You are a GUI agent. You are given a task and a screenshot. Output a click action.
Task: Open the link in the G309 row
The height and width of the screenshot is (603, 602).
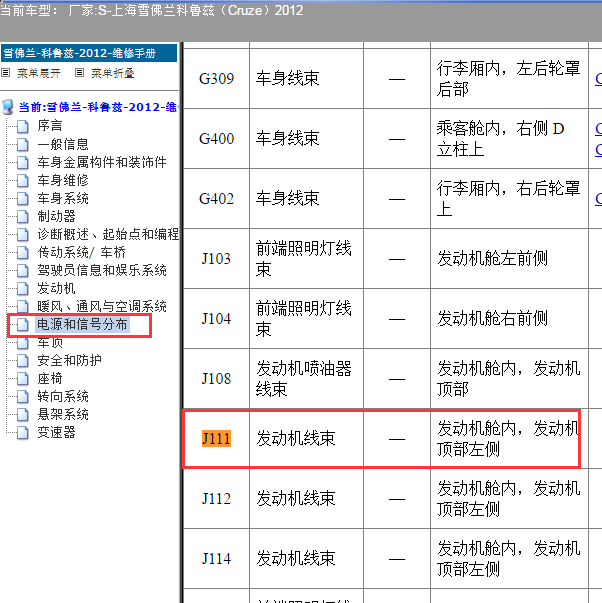click(598, 78)
